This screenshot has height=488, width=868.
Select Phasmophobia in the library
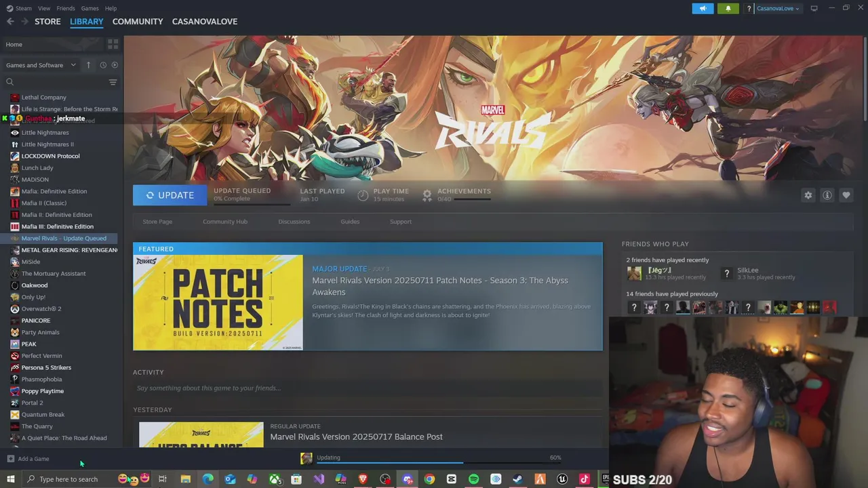(x=41, y=380)
